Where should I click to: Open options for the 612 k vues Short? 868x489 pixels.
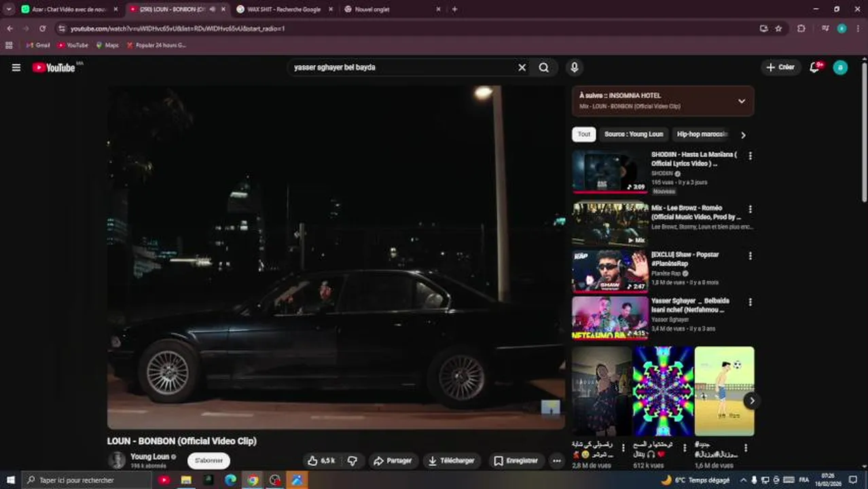(685, 448)
